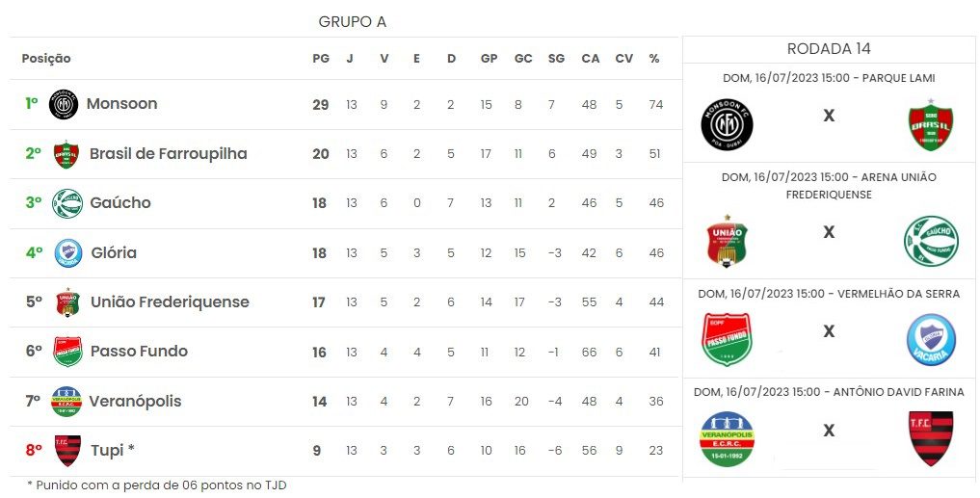The width and height of the screenshot is (980, 498).
Task: Click large Monsoon FC logo in Rodada 14
Action: [x=727, y=125]
